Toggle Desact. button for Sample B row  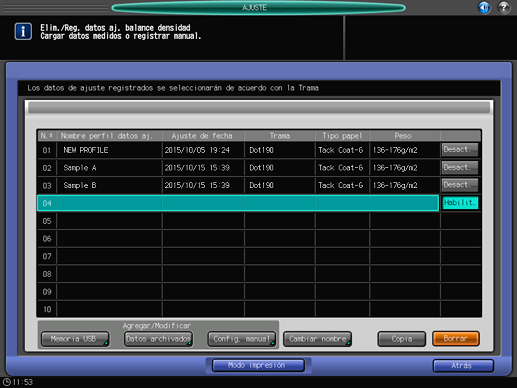coord(460,185)
